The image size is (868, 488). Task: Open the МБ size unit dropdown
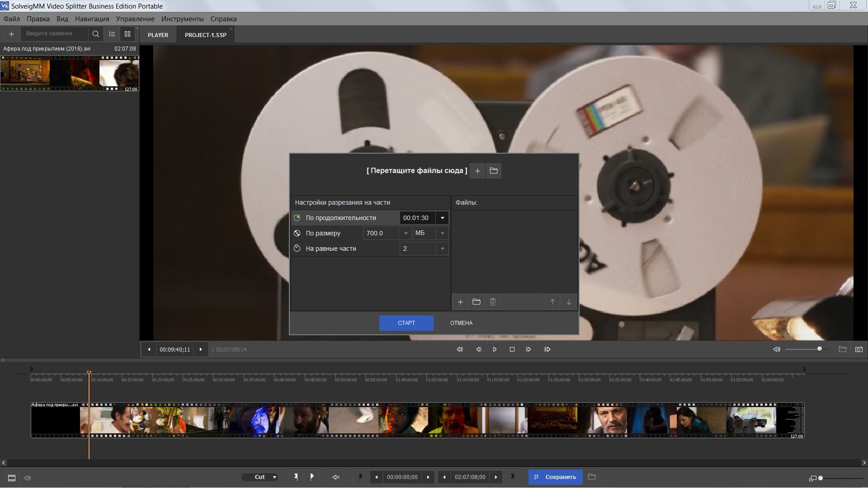click(x=442, y=233)
